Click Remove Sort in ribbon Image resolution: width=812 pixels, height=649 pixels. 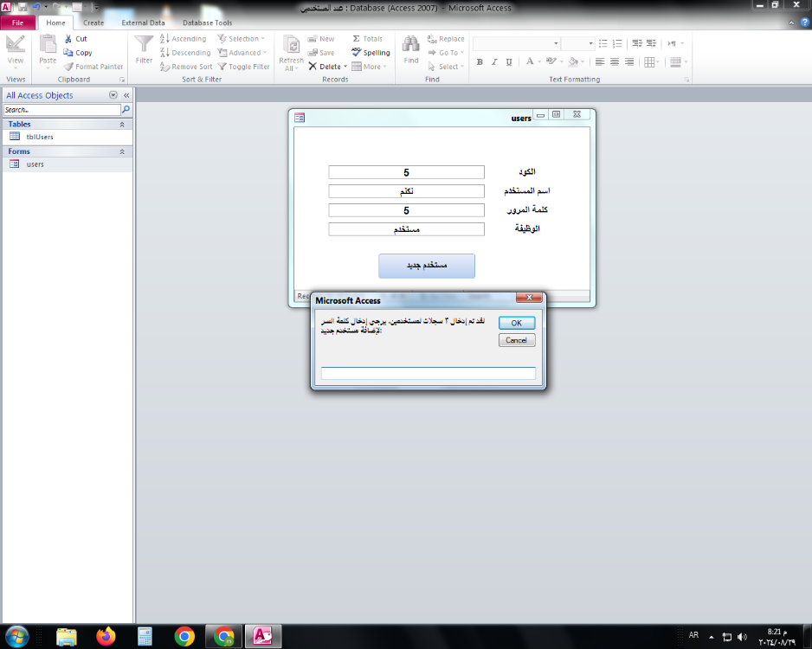click(186, 67)
